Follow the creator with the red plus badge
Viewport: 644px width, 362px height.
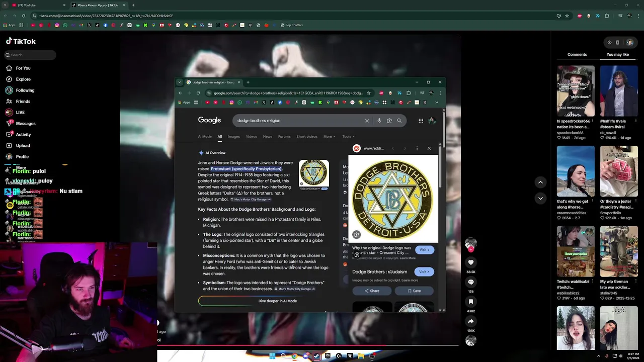pyautogui.click(x=471, y=249)
